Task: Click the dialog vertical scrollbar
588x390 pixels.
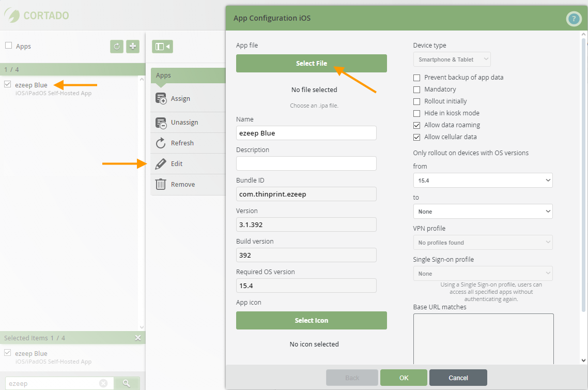Action: pos(583,174)
